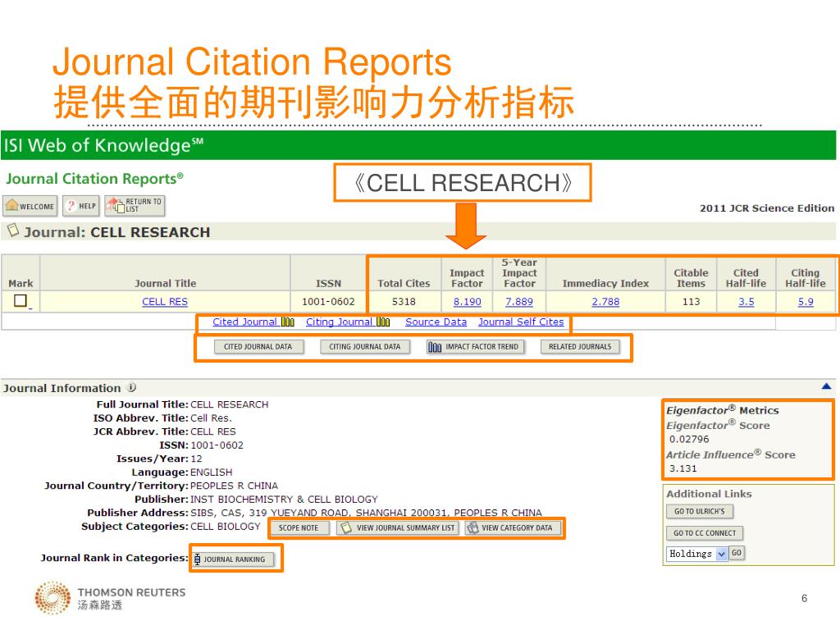Screen dimensions: 840x630
Task: Click View Journal Summary List button
Action: 398,527
